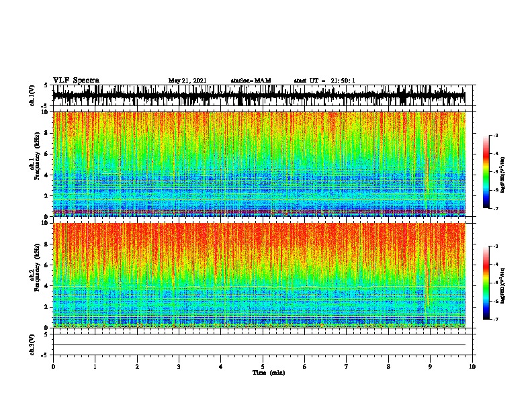Click the 5 tick of ch.1(V) axis

click(x=47, y=85)
